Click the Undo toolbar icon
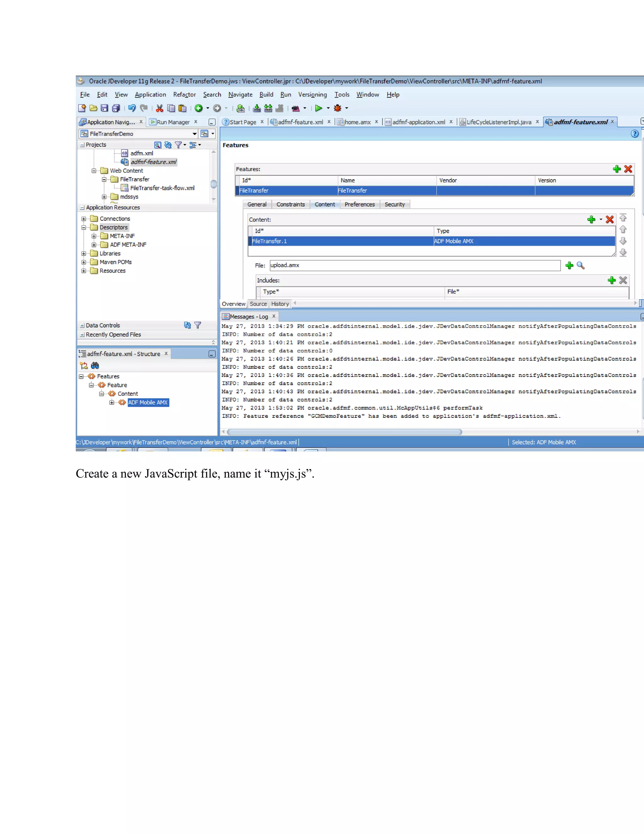 coord(132,108)
